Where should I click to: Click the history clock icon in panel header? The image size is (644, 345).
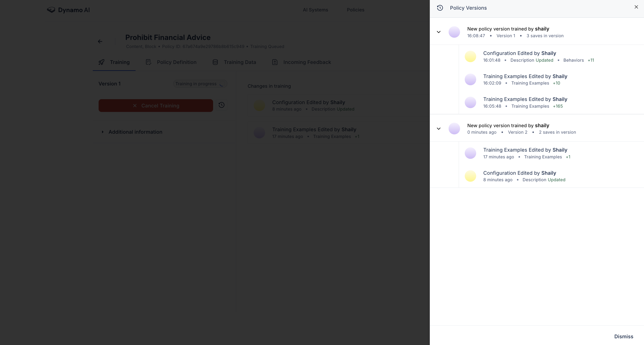(x=440, y=8)
